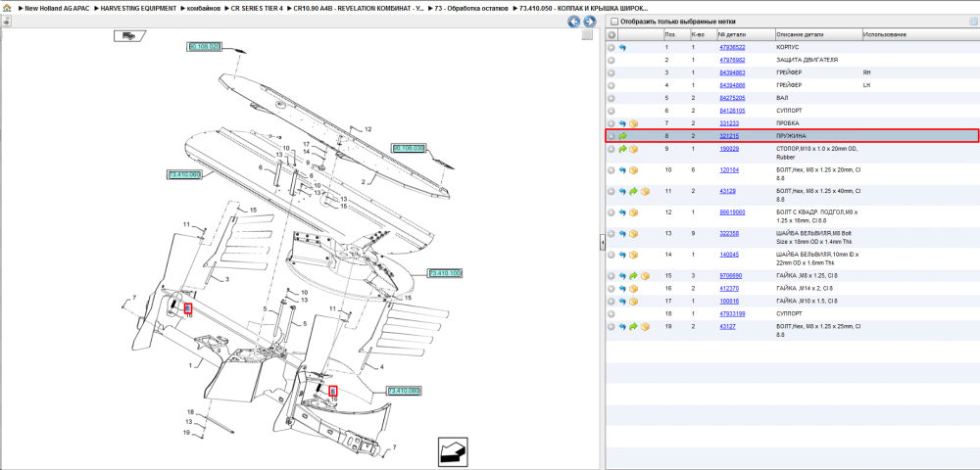Open part number 84394863 link
The image size is (980, 470).
pos(732,72)
